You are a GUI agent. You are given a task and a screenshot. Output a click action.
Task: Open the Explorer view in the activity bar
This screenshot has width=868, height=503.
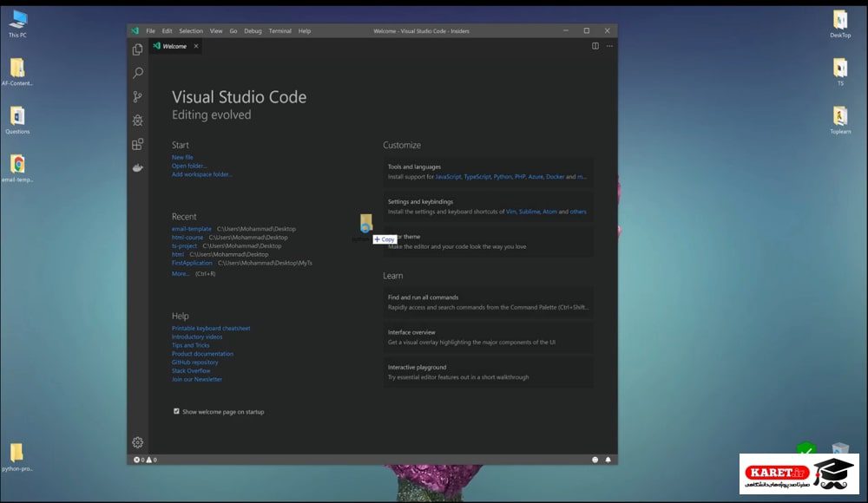[138, 49]
